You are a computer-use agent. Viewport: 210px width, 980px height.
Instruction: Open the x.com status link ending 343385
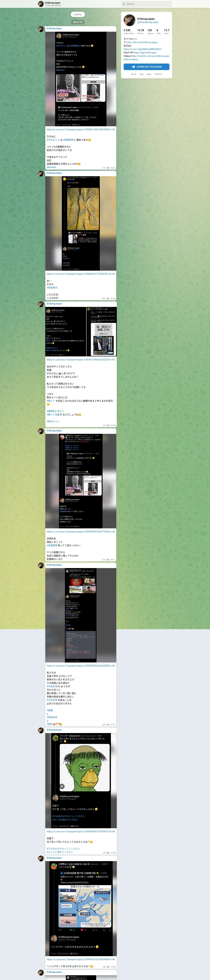click(x=81, y=666)
